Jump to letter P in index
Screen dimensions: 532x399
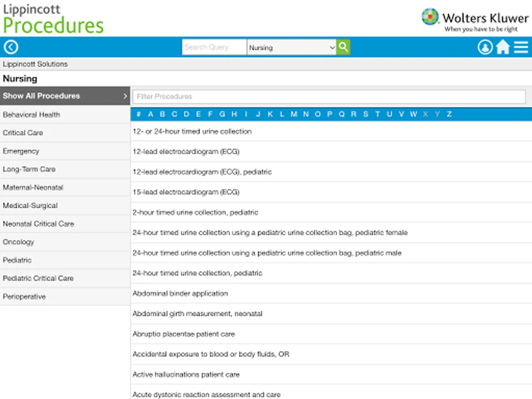point(330,114)
